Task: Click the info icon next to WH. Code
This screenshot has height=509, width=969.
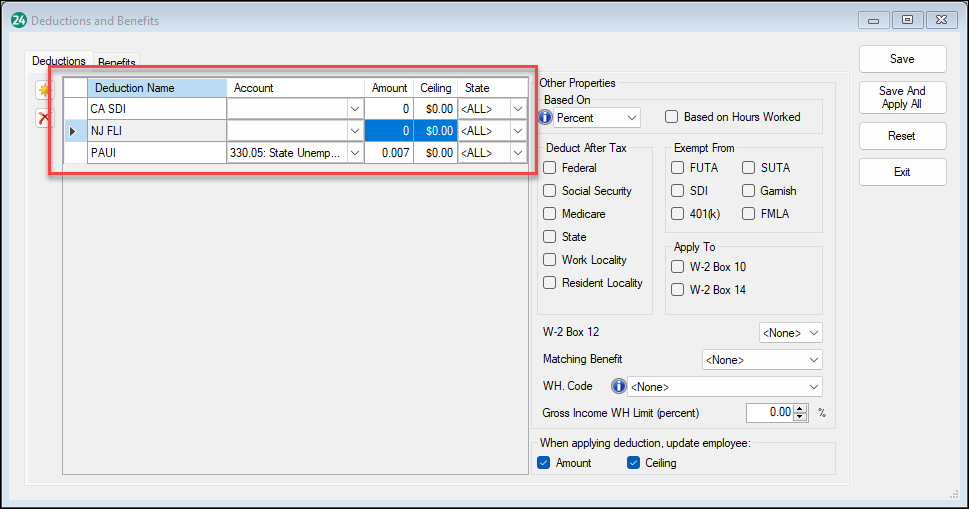Action: pos(618,387)
